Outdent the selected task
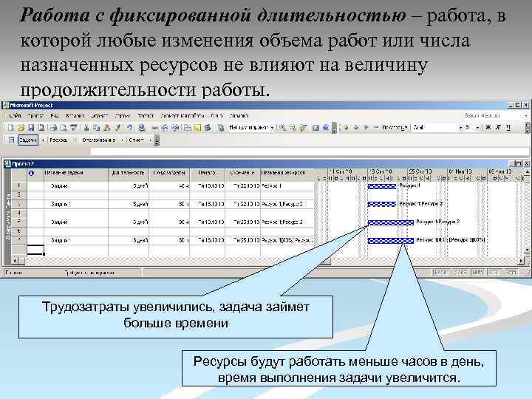Image resolution: width=532 pixels, height=399 pixels. pos(346,128)
